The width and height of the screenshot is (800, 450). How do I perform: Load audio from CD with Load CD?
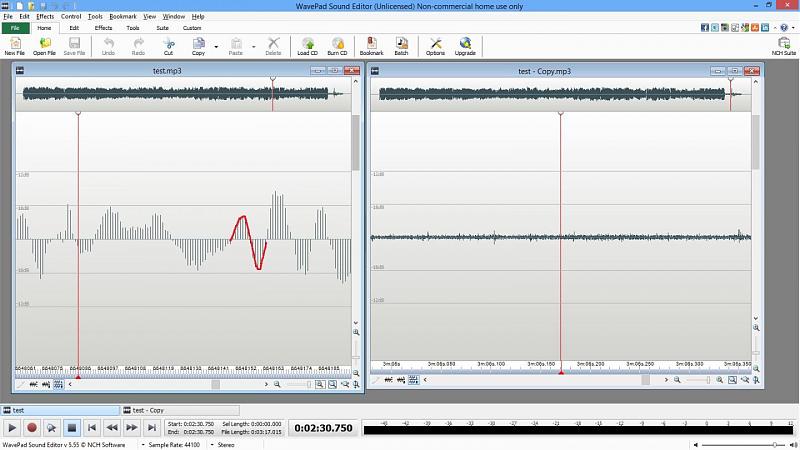point(307,46)
